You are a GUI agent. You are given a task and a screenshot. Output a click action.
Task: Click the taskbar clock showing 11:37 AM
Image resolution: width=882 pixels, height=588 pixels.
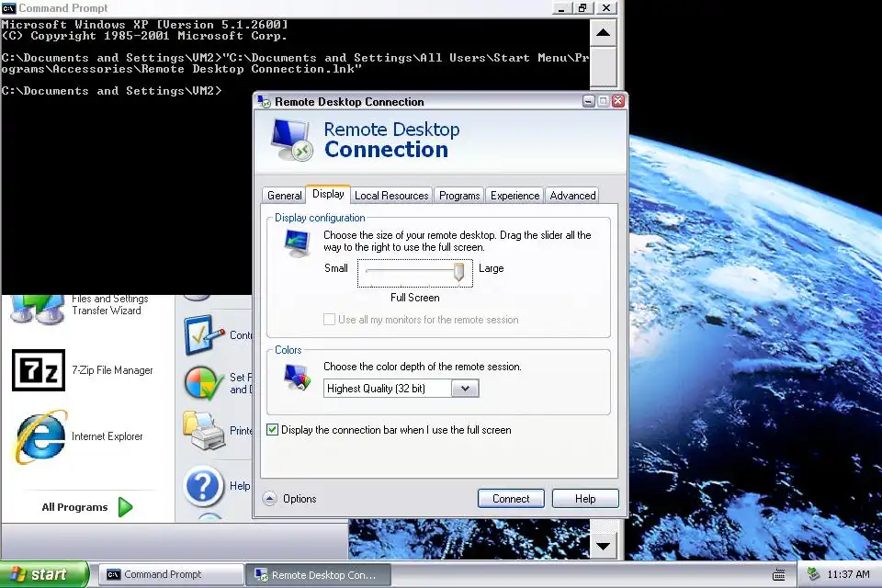click(x=848, y=574)
